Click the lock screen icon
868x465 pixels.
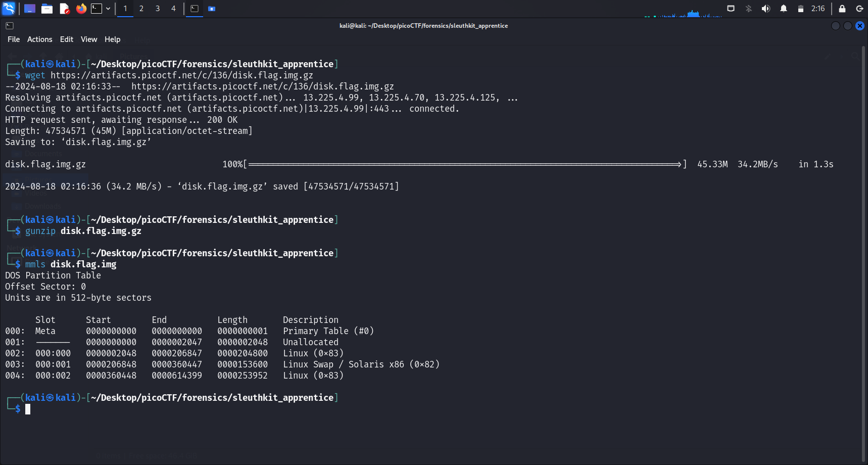pyautogui.click(x=842, y=9)
